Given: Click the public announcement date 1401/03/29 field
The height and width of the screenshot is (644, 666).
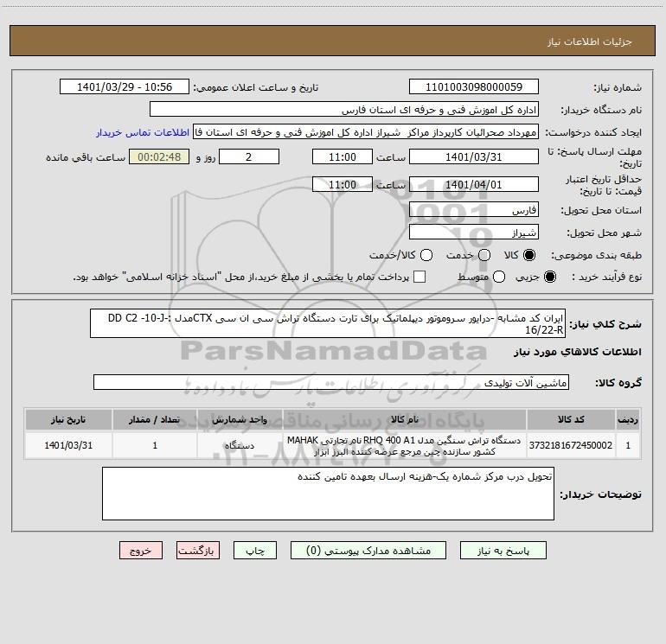Looking at the screenshot, I should tap(125, 86).
